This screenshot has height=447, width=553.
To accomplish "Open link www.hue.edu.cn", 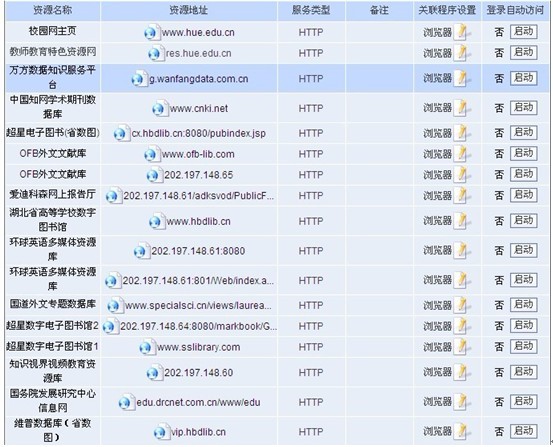I will pos(198,32).
